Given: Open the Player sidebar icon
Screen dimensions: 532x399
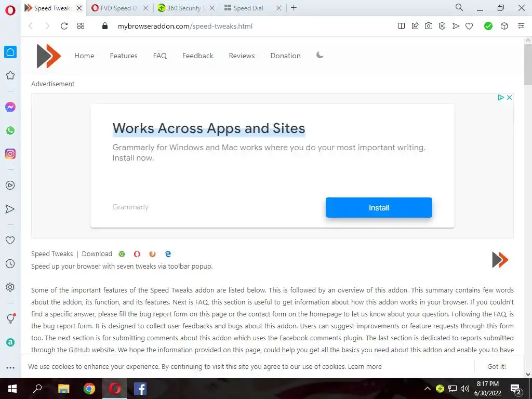Looking at the screenshot, I should [10, 185].
